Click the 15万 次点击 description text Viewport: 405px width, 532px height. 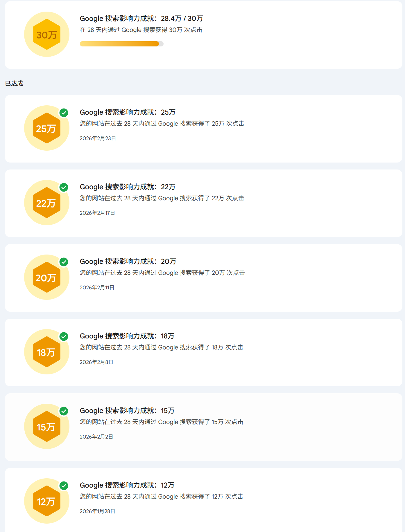(162, 422)
